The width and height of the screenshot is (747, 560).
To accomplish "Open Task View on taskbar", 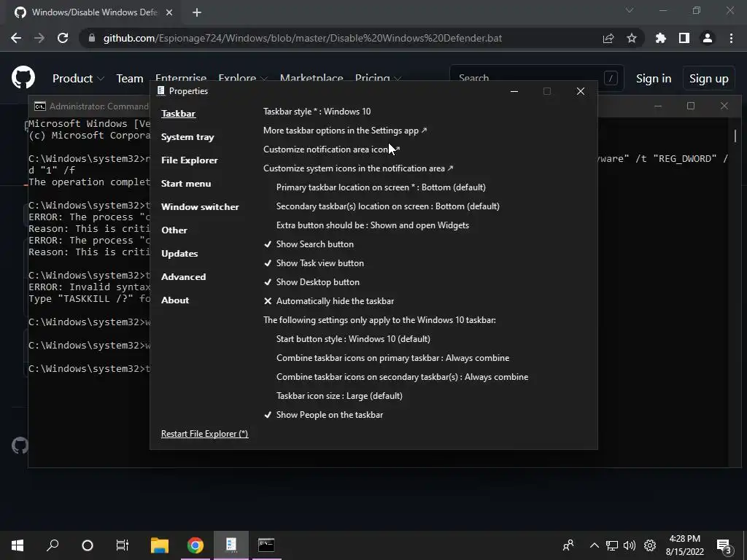I will 123,545.
